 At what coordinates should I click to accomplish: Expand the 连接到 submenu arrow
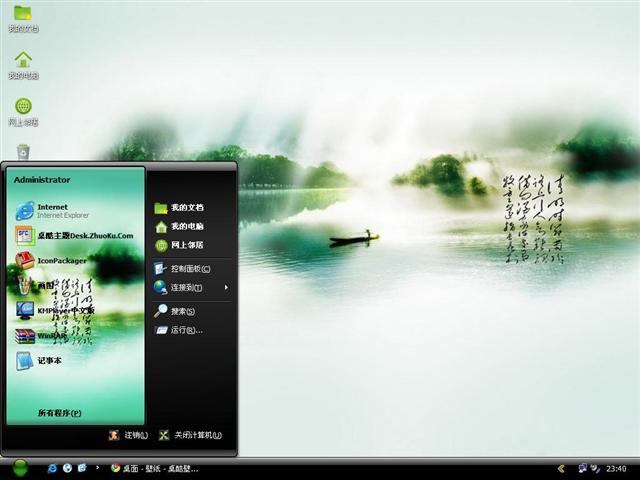click(226, 287)
